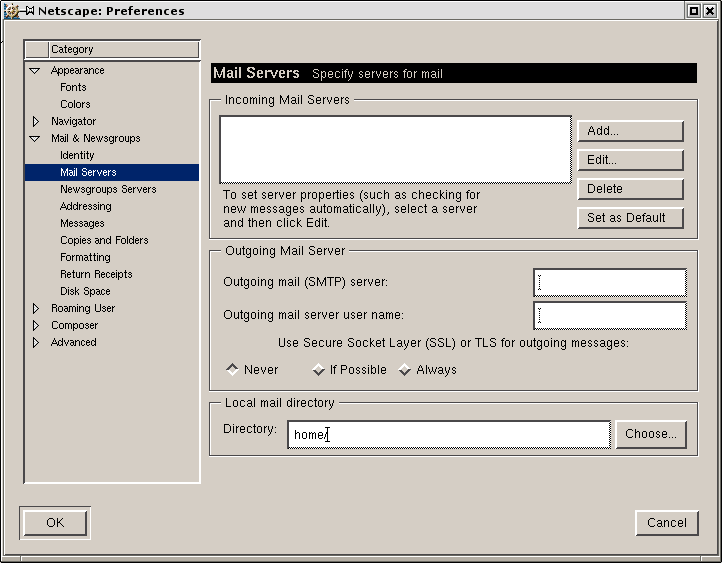Collapse the Mail & Newsgroups category
Screen dimensions: 722x563
click(35, 139)
